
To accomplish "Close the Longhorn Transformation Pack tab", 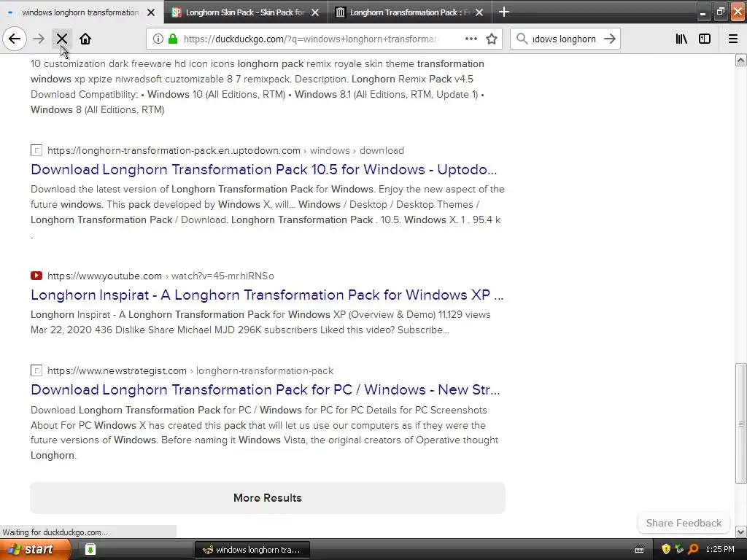I will 480,12.
